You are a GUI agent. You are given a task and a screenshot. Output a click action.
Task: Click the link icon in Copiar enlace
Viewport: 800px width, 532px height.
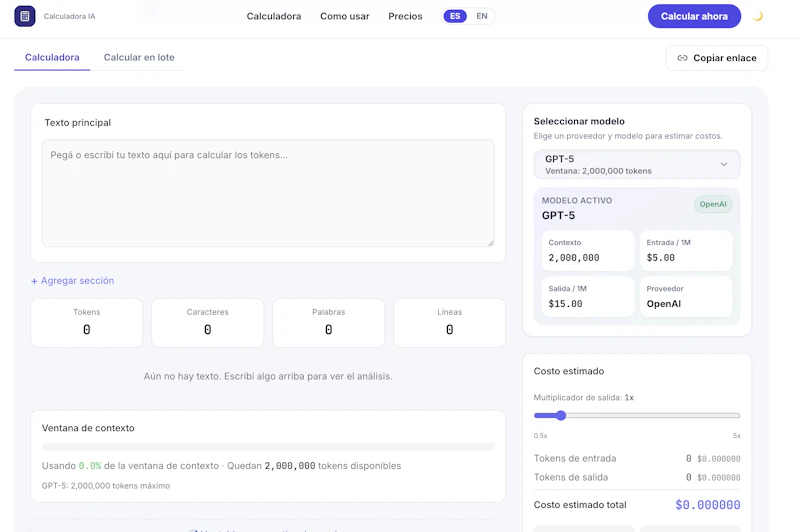[682, 58]
